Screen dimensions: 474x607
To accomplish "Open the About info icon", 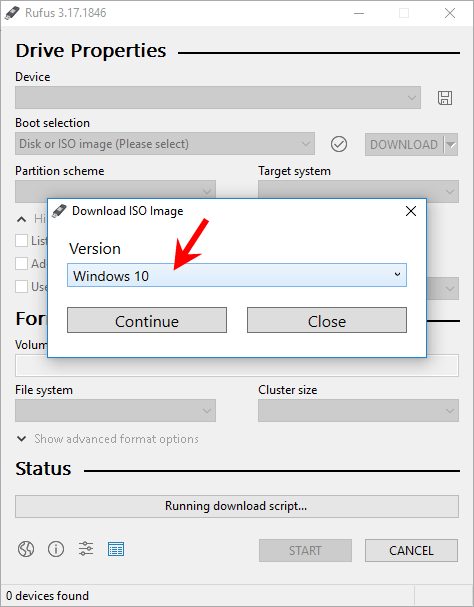I will click(56, 549).
